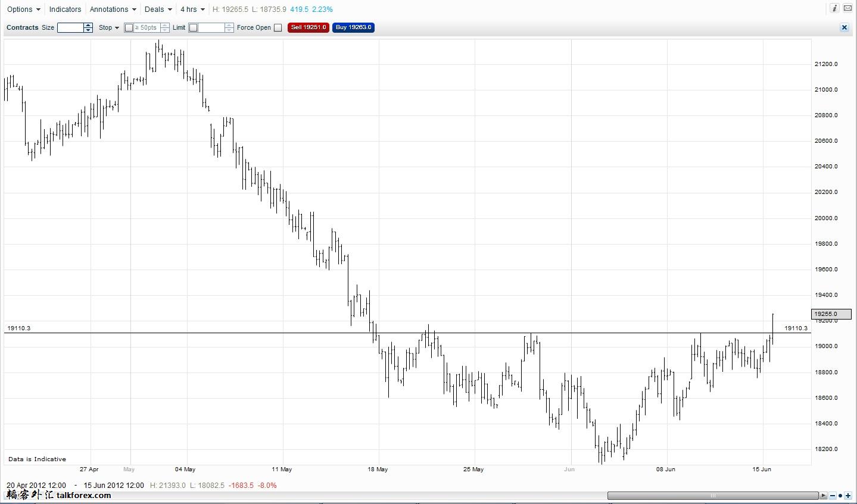Viewport: 857px width, 504px height.
Task: Open the Deals dropdown menu
Action: pyautogui.click(x=158, y=10)
